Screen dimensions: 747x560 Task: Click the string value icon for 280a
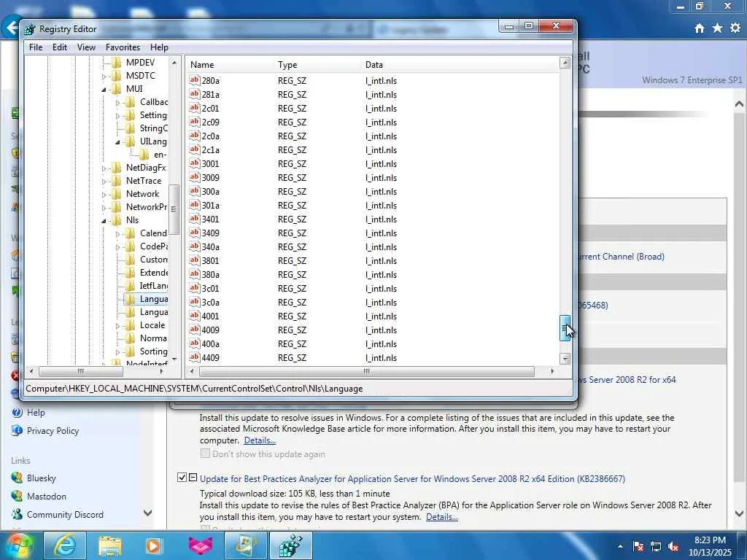[x=194, y=80]
